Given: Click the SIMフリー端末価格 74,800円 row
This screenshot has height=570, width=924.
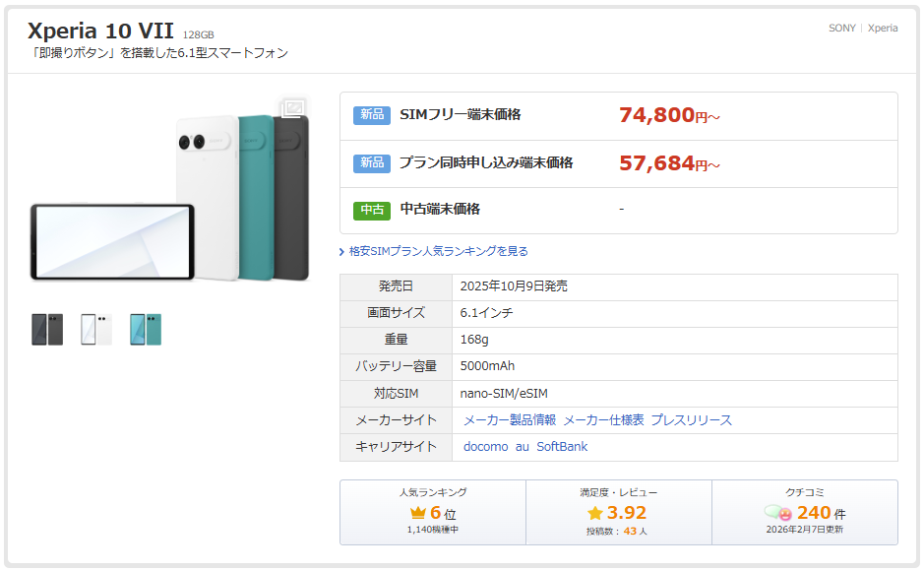Looking at the screenshot, I should point(618,116).
